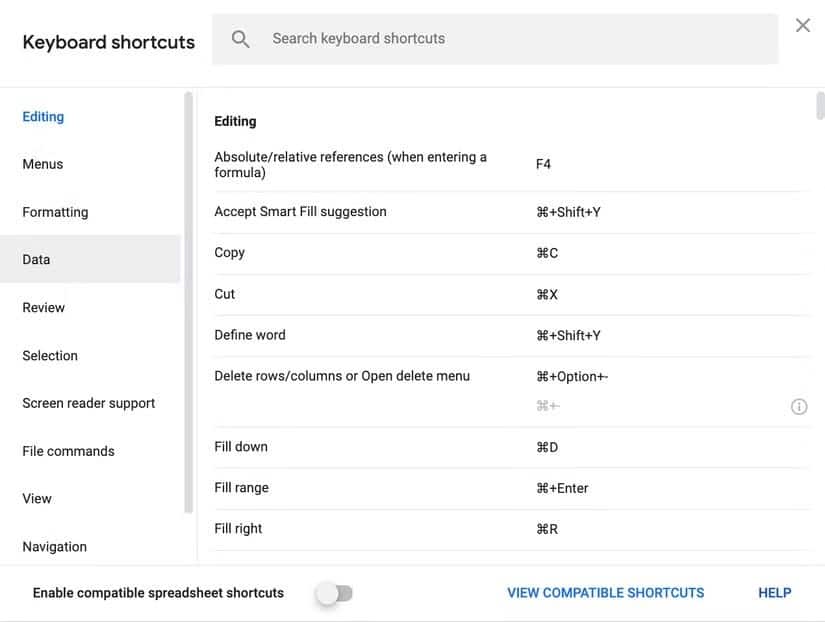Open the Menus shortcut category
Viewport: 825px width, 622px height.
42,163
